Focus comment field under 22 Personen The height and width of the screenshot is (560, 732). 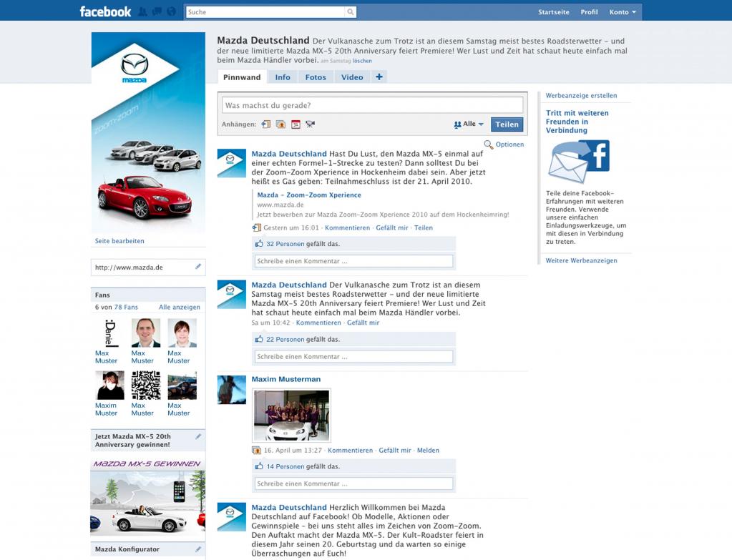tap(353, 357)
